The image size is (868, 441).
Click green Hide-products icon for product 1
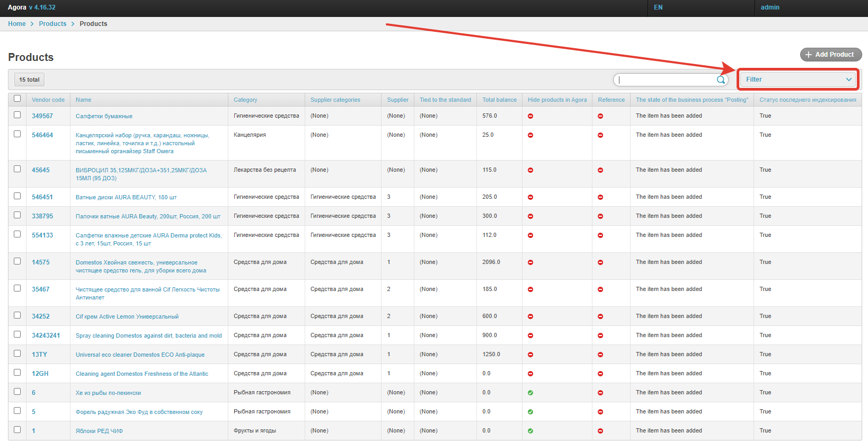coord(530,431)
